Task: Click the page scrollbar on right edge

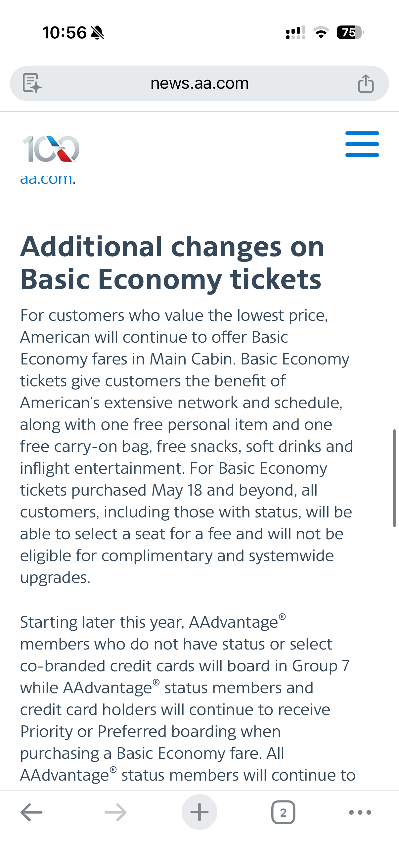Action: tap(394, 478)
